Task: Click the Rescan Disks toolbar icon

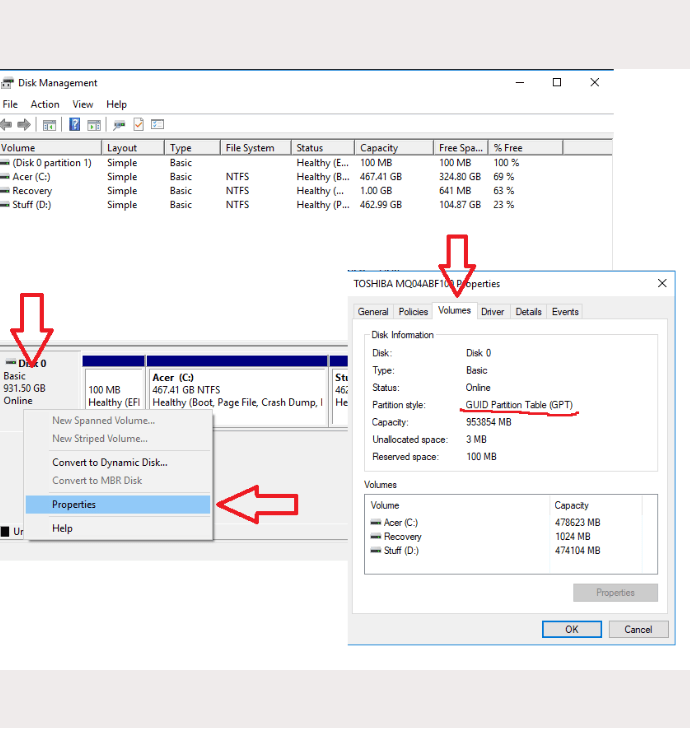Action: (119, 125)
